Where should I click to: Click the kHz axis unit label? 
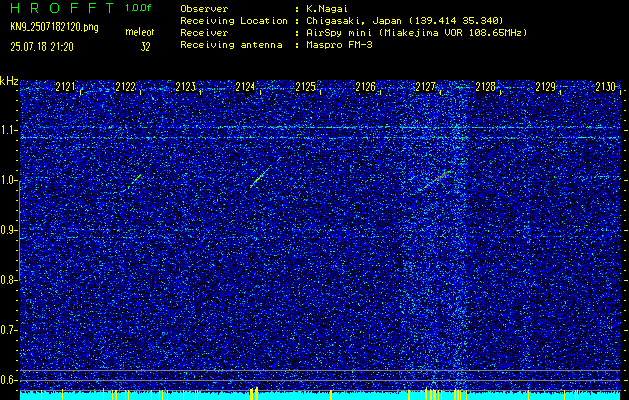tap(9, 81)
